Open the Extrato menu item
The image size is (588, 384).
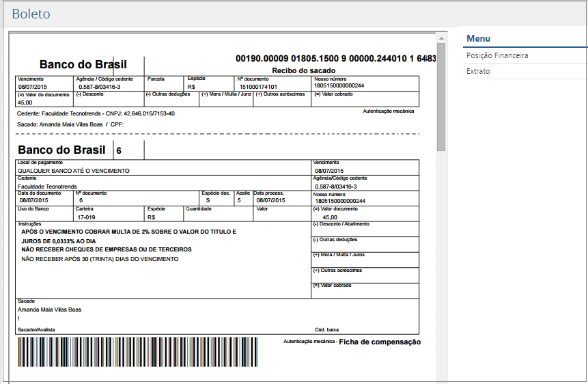478,71
